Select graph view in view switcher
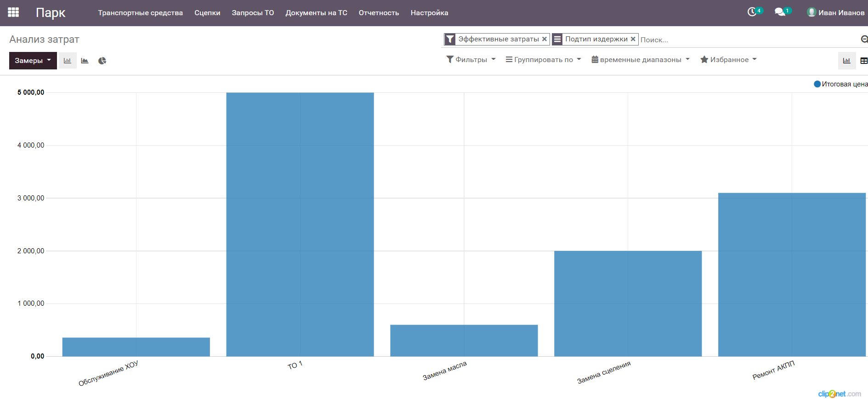 846,61
